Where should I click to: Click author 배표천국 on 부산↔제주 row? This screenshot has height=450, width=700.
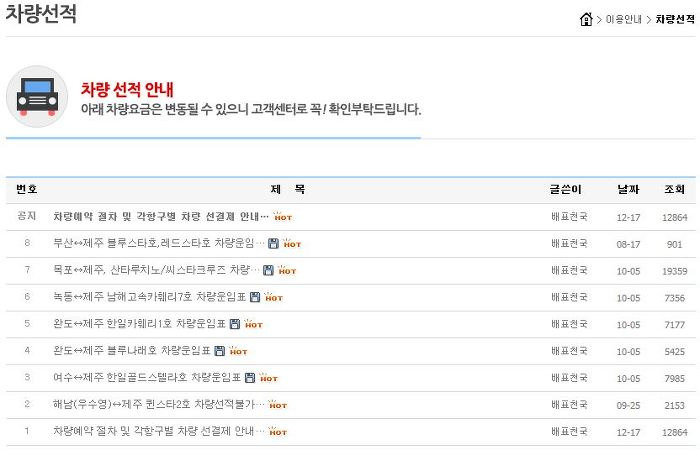(x=569, y=244)
